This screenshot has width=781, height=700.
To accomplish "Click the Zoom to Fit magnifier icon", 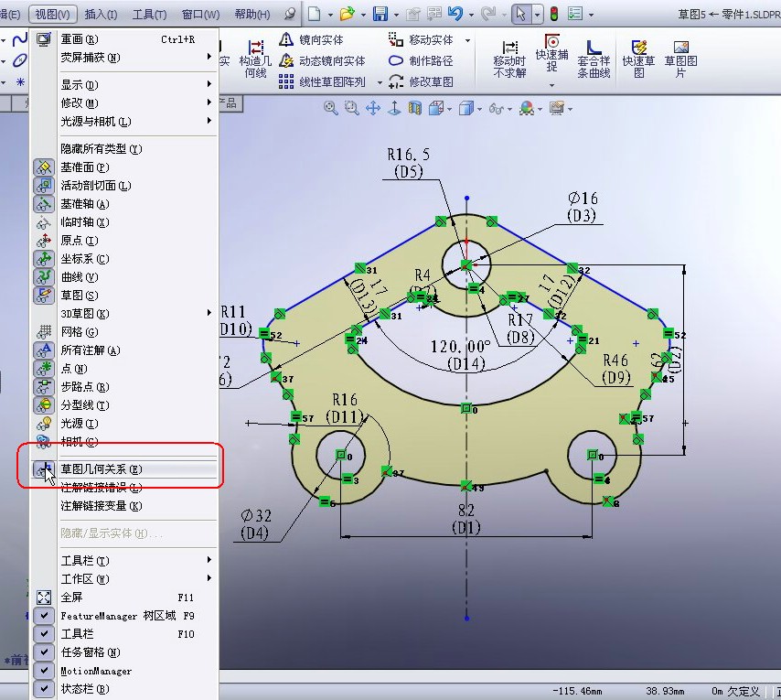I will point(331,108).
